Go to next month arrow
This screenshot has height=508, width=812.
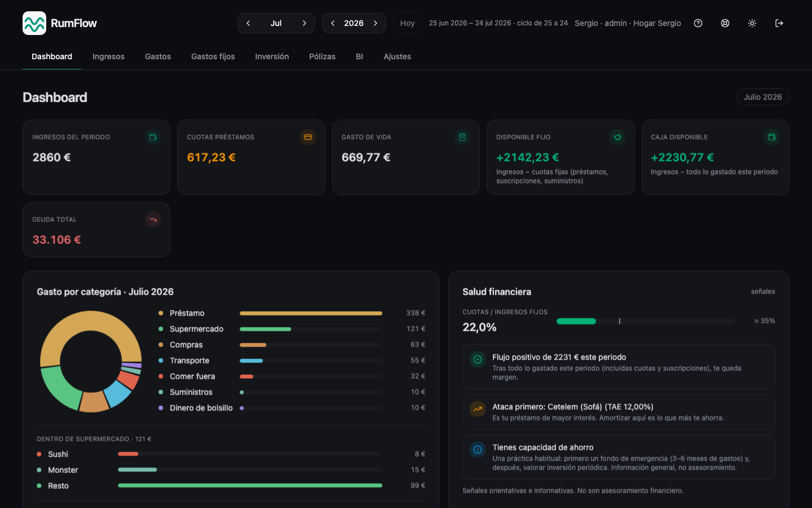(304, 23)
